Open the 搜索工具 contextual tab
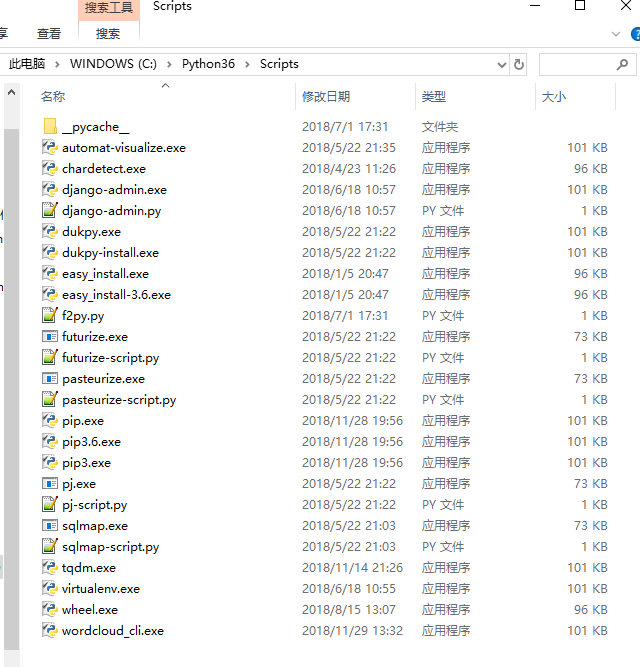Screen dimensions: 640x667 108,8
